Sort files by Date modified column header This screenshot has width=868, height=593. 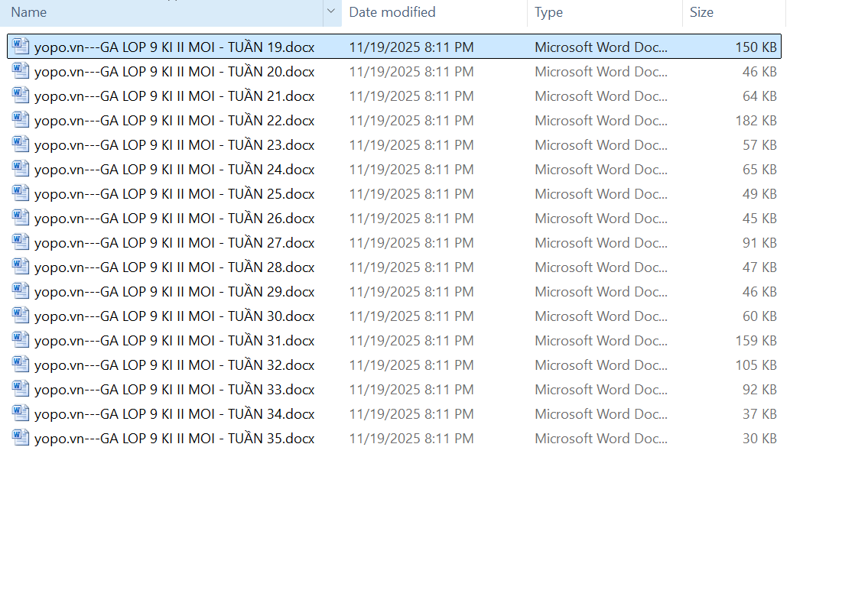point(392,12)
